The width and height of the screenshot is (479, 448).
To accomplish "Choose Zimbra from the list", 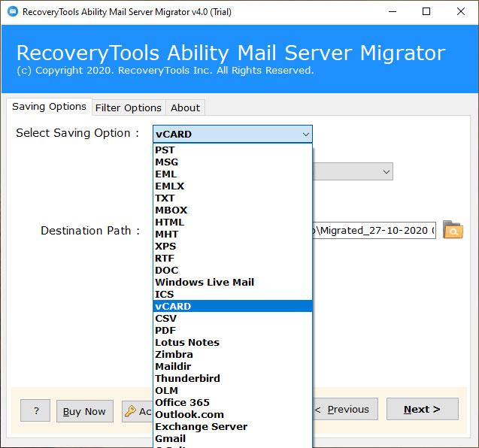I will click(x=232, y=354).
